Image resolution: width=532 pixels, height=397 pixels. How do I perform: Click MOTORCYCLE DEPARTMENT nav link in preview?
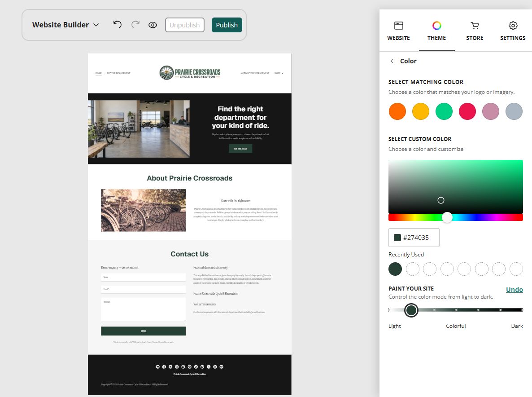pos(255,73)
